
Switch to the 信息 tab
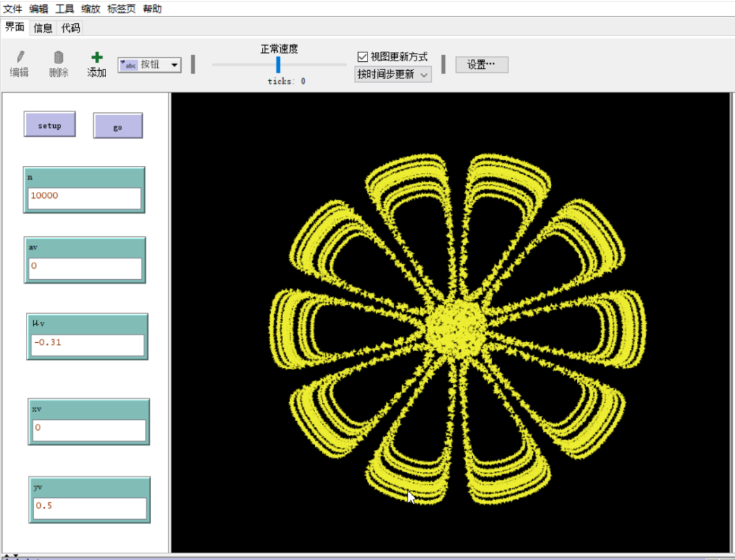(x=43, y=28)
